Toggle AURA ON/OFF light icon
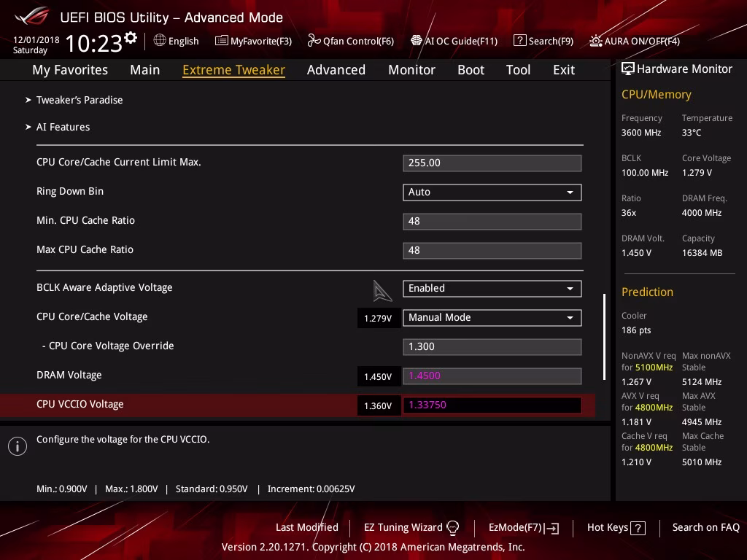The width and height of the screenshot is (747, 560). pos(595,41)
